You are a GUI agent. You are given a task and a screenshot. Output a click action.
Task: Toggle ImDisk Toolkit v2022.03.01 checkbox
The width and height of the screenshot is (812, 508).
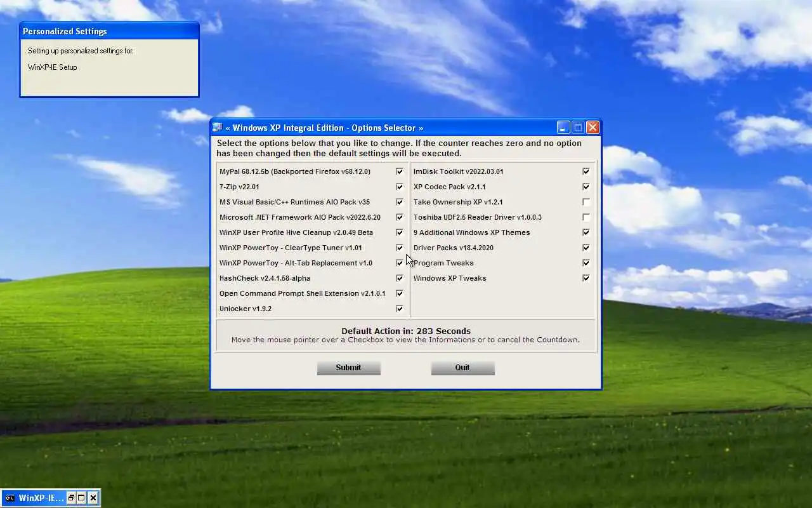[x=586, y=171]
